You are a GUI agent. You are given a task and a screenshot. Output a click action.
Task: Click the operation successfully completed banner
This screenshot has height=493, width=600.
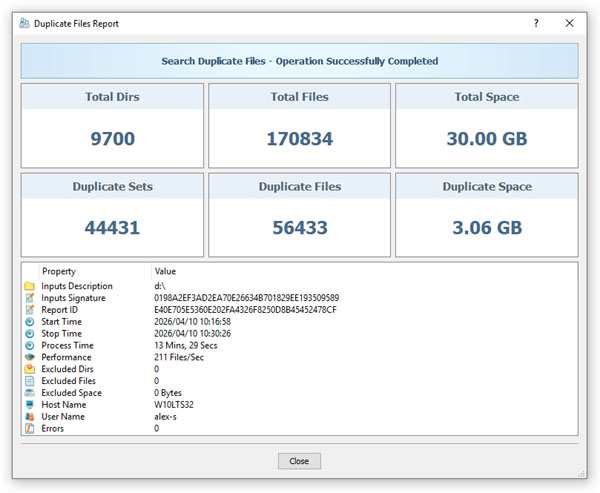coord(300,61)
